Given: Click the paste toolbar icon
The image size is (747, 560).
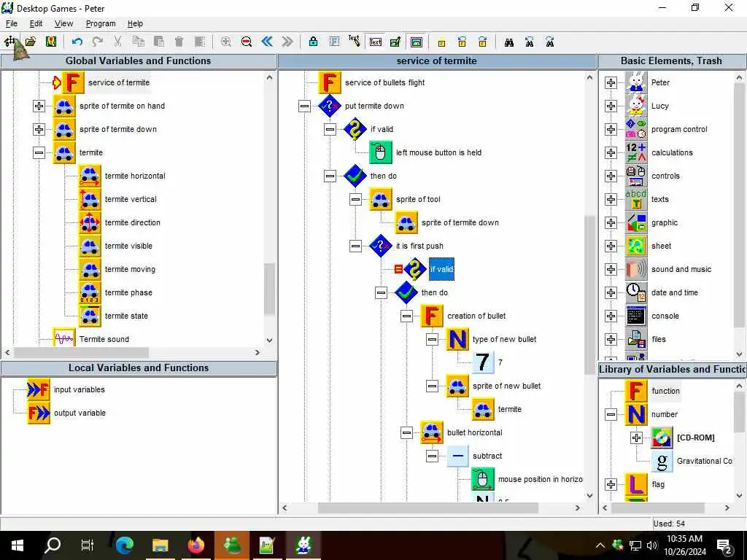Looking at the screenshot, I should tap(158, 42).
